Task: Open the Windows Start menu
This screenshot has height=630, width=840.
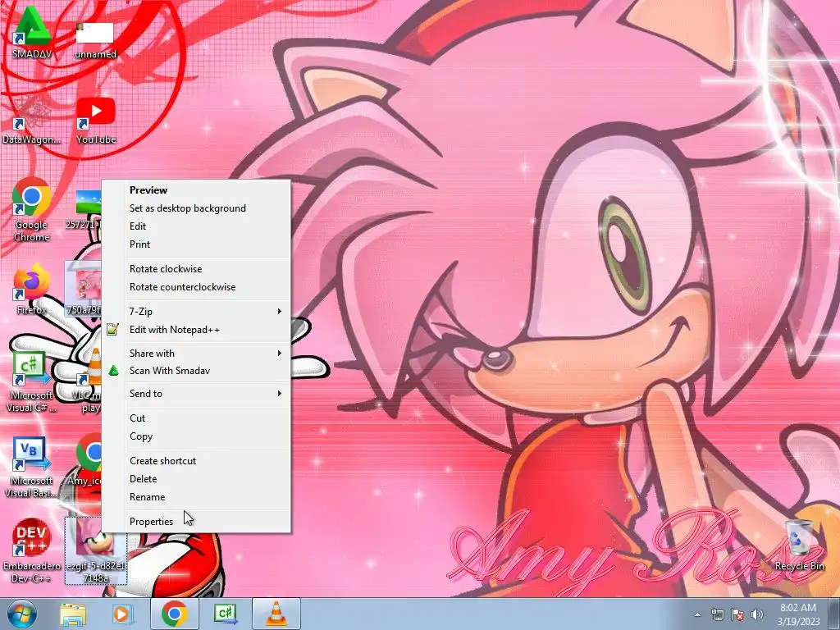Action: coord(21,614)
